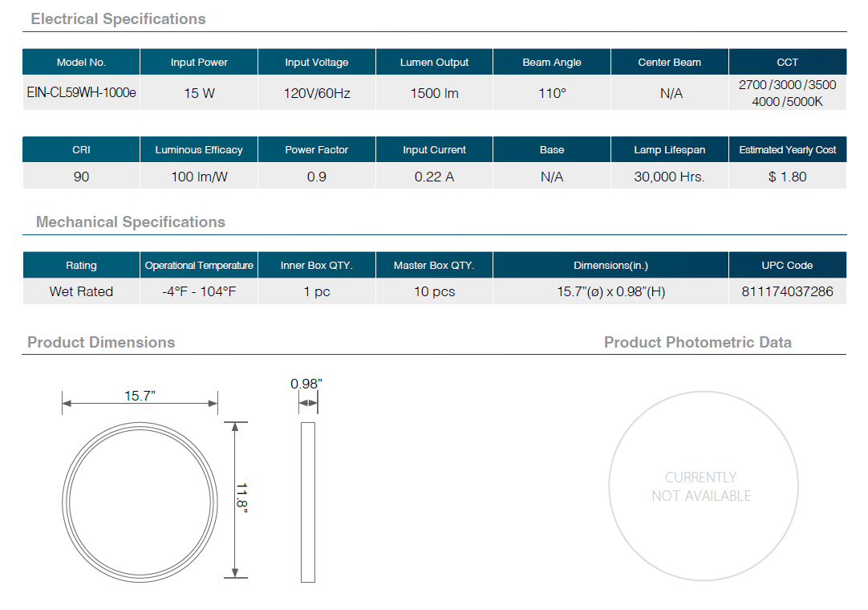This screenshot has width=868, height=610.
Task: Click the Electrical Specifications heading
Action: 118,19
